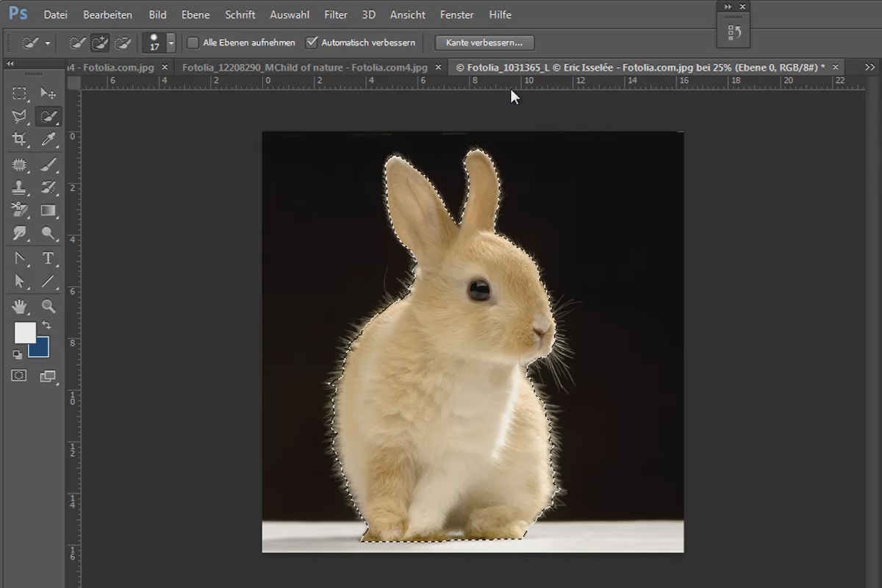Image resolution: width=882 pixels, height=588 pixels.
Task: Open the Ebene menu
Action: 196,15
